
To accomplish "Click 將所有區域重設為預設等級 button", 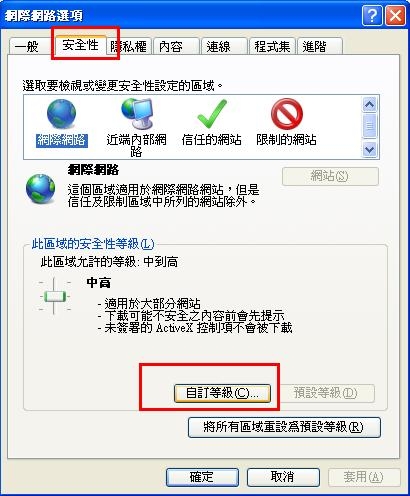I will tap(284, 427).
